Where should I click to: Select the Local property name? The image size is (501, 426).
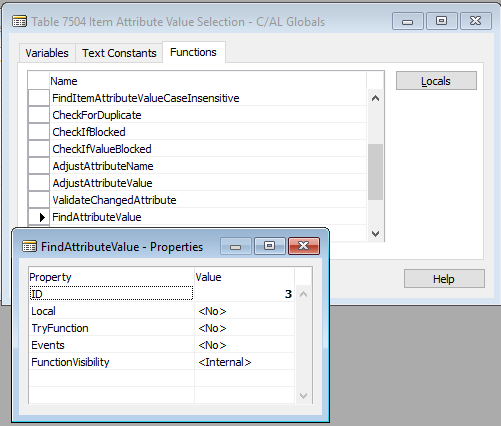click(x=44, y=311)
